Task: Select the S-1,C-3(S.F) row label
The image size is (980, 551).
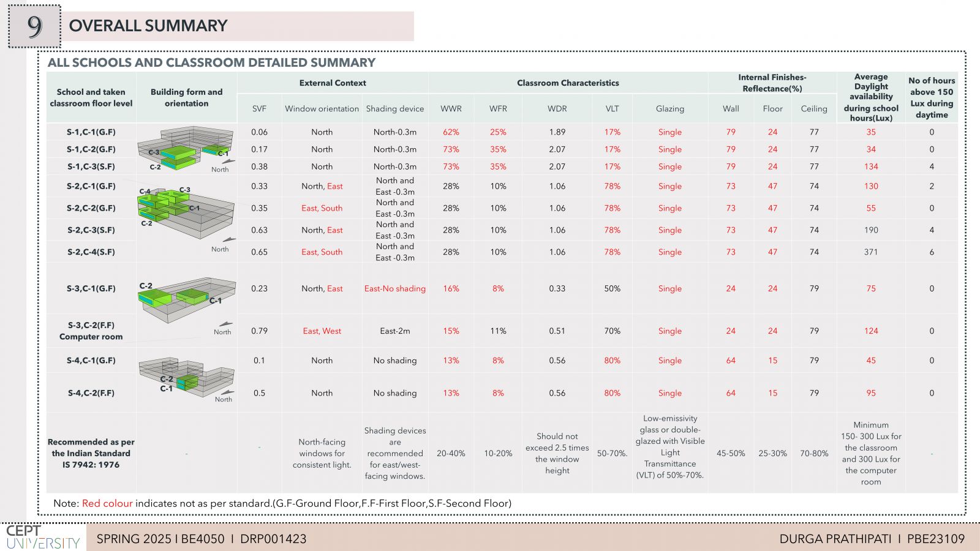Action: [x=91, y=166]
